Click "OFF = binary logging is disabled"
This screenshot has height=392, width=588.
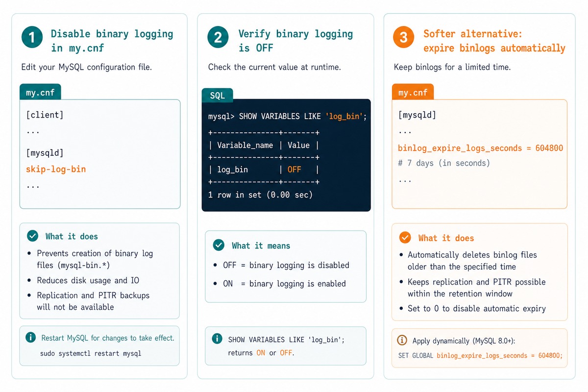click(286, 265)
